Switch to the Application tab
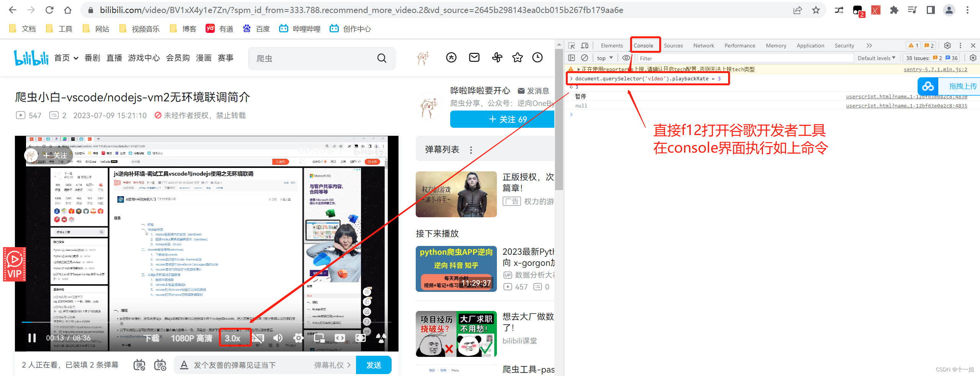The height and width of the screenshot is (376, 980). 810,46
